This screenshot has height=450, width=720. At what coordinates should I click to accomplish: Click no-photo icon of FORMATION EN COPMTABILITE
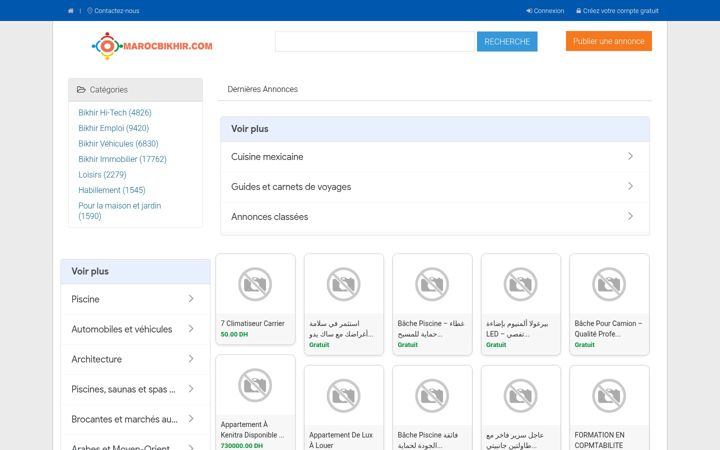[609, 396]
